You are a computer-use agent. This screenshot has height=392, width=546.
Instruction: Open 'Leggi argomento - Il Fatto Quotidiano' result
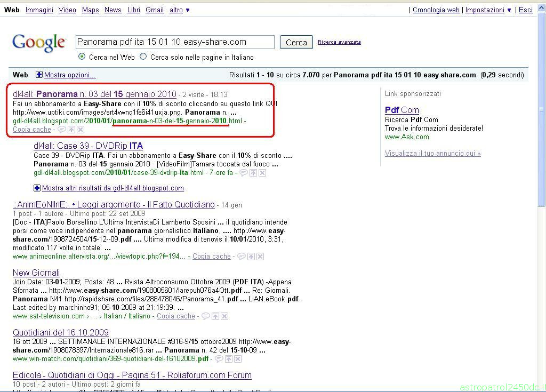114,205
